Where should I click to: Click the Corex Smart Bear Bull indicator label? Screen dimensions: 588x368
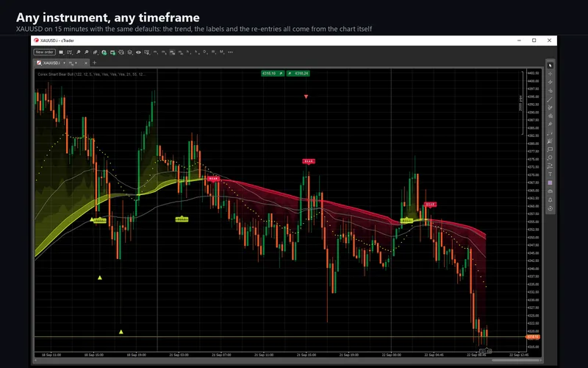(91, 74)
